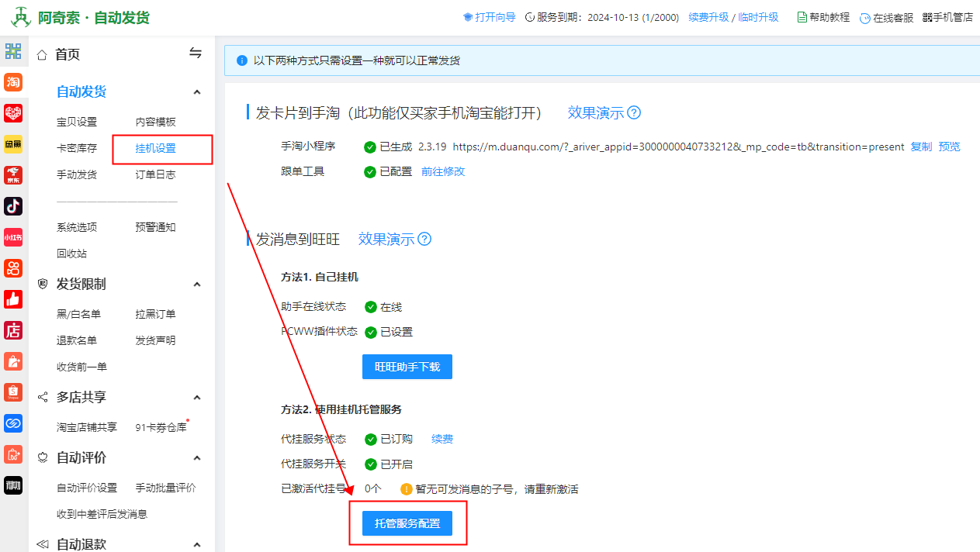
Task: Open the apps grid icon in sidebar
Action: pyautogui.click(x=13, y=51)
